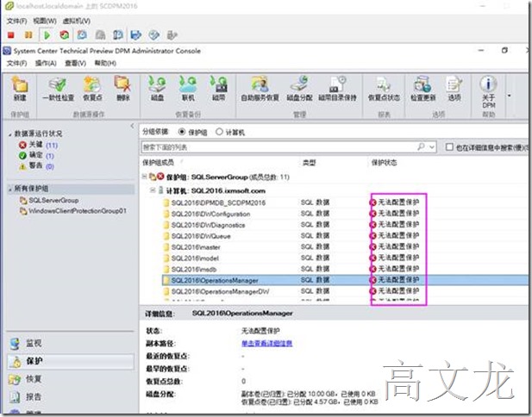Viewport: 532px width, 417px height.
Task: Select SQLServerGroup in the left tree
Action: (x=53, y=201)
